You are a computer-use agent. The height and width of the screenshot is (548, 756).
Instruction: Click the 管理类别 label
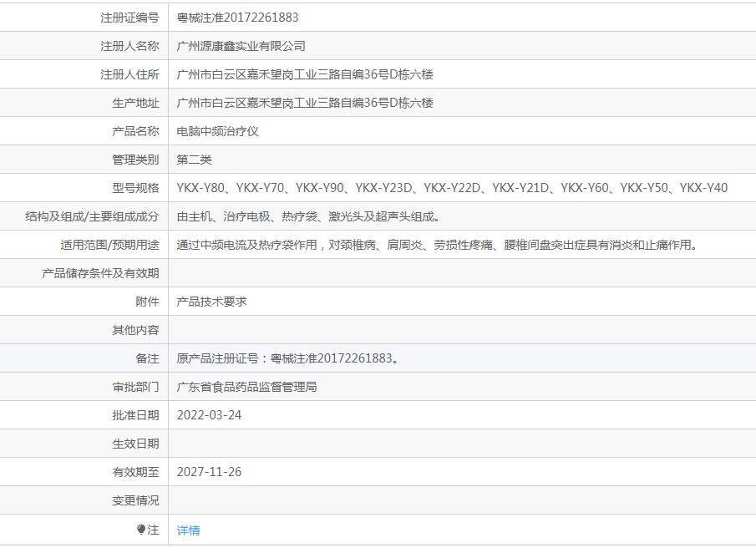(135, 160)
